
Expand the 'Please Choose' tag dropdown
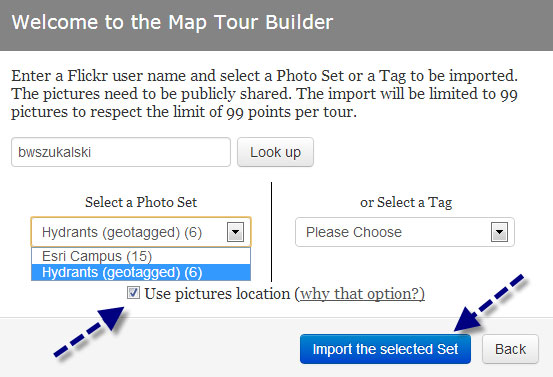405,232
